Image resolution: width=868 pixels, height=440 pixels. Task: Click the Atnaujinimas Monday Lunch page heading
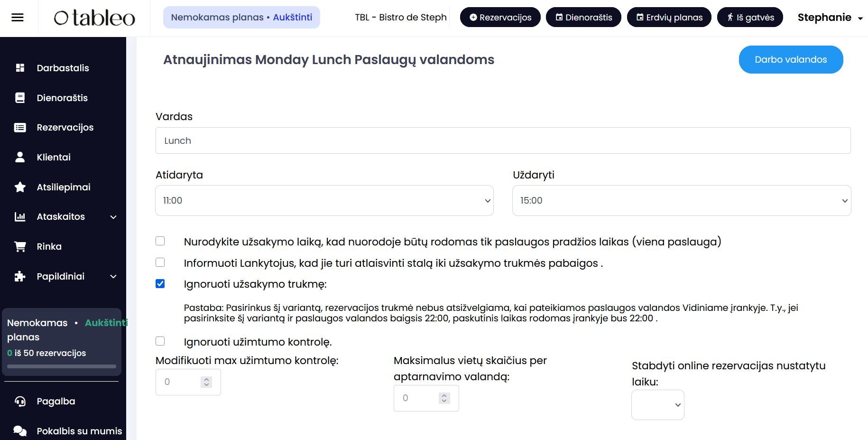point(329,59)
